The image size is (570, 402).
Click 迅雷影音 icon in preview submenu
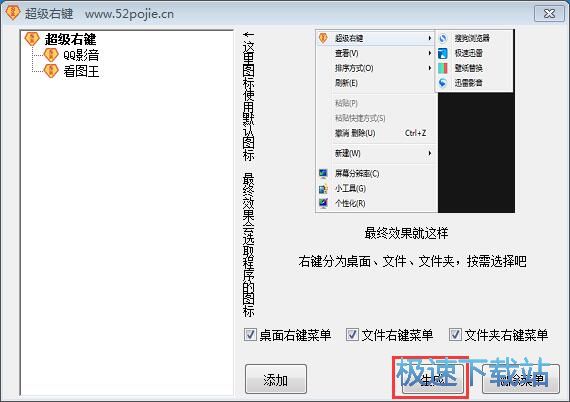(x=443, y=83)
